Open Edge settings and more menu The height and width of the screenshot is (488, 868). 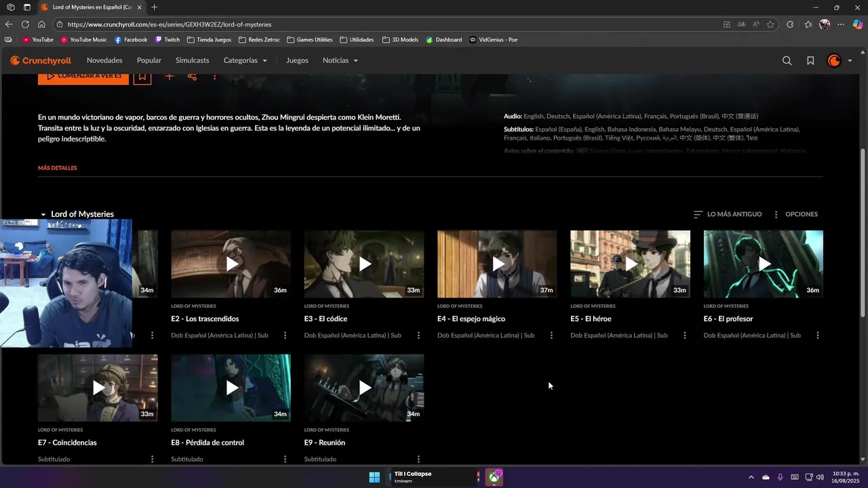point(841,24)
